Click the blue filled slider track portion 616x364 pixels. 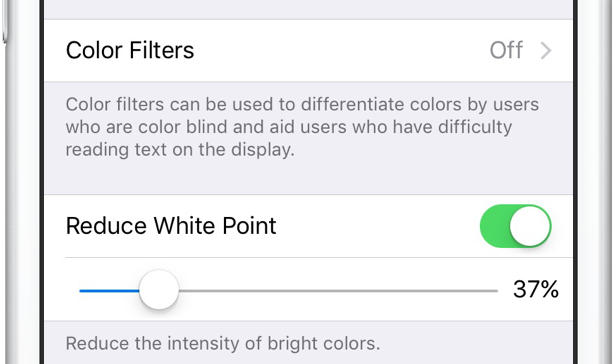pos(109,291)
